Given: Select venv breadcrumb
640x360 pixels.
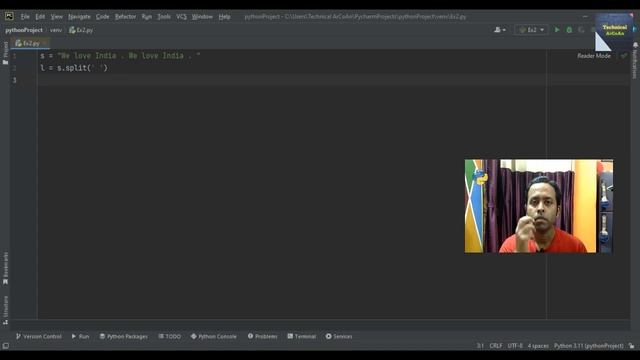Looking at the screenshot, I should [56, 30].
